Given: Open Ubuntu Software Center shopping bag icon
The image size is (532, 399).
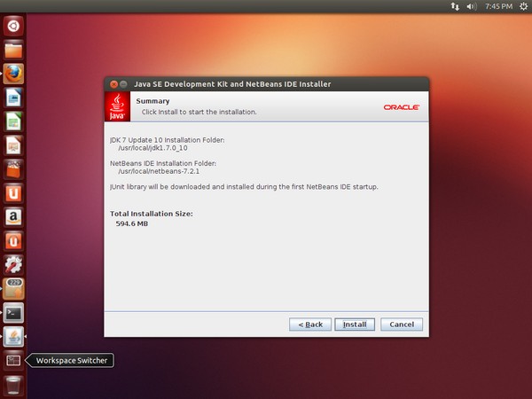Looking at the screenshot, I should pyautogui.click(x=13, y=169).
